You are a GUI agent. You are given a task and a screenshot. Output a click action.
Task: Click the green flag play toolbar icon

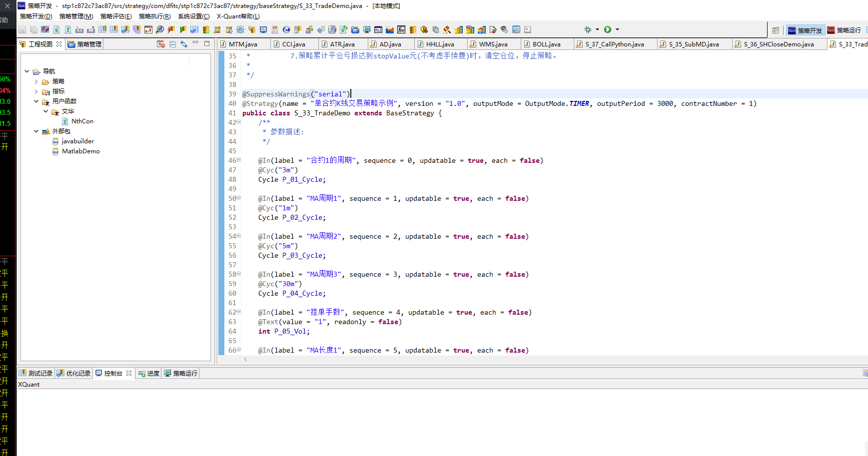[x=183, y=29]
